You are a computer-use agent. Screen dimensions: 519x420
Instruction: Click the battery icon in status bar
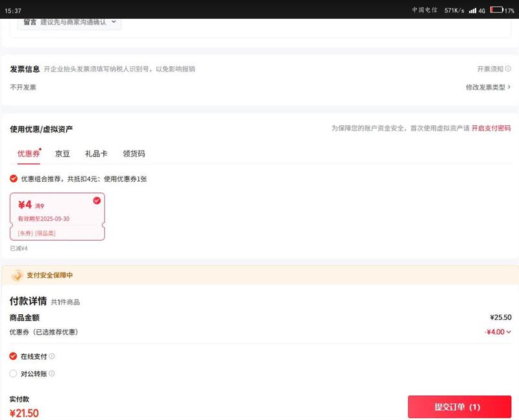496,10
